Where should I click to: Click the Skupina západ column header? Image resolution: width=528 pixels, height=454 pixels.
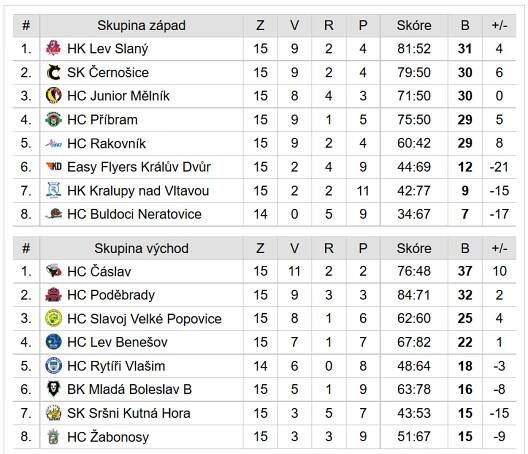point(141,26)
